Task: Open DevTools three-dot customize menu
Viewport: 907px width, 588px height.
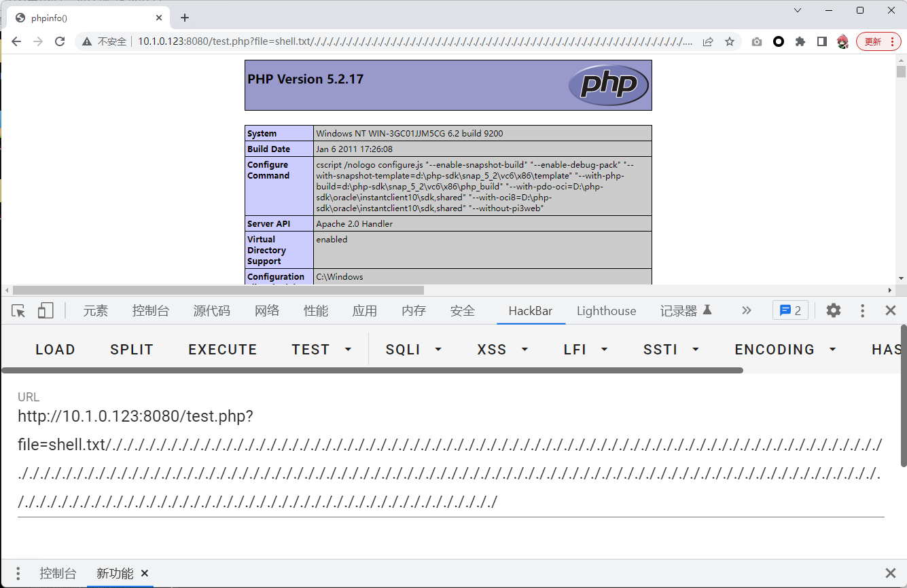Action: click(862, 311)
